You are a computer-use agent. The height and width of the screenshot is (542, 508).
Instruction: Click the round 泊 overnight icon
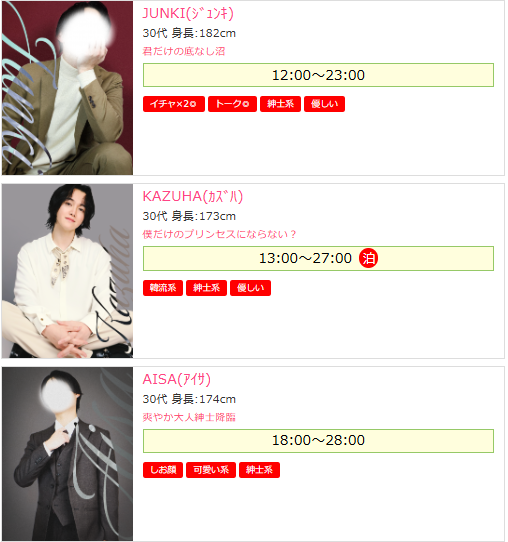click(x=368, y=258)
